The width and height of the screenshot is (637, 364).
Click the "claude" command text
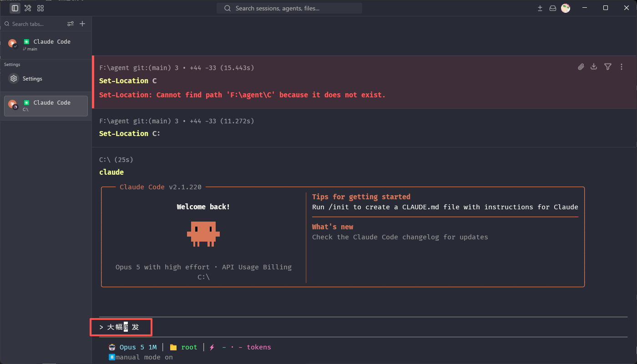click(111, 172)
